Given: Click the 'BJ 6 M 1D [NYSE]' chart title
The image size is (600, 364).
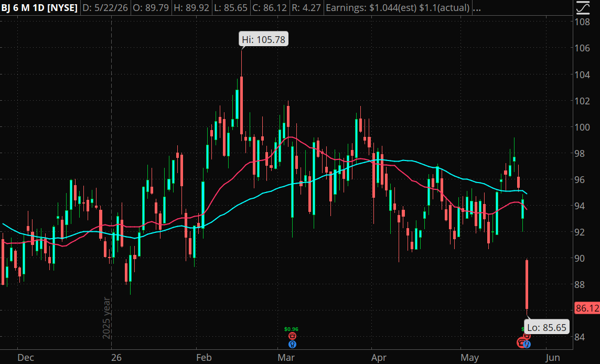Looking at the screenshot, I should [39, 8].
